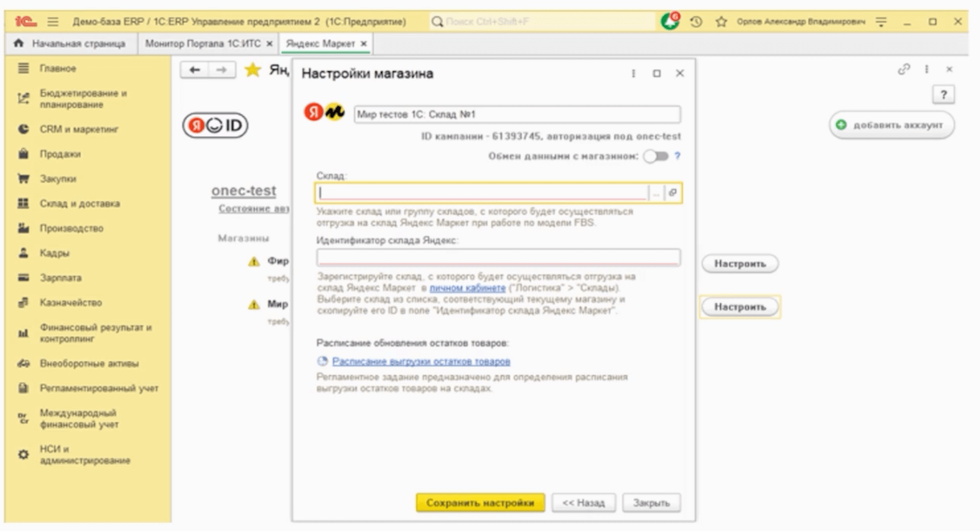Image resolution: width=980 pixels, height=531 pixels.
Task: Open service settings menu next to user name
Action: coord(881,21)
